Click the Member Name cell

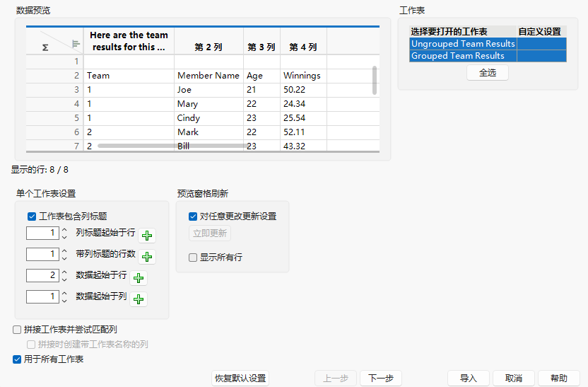coord(208,76)
